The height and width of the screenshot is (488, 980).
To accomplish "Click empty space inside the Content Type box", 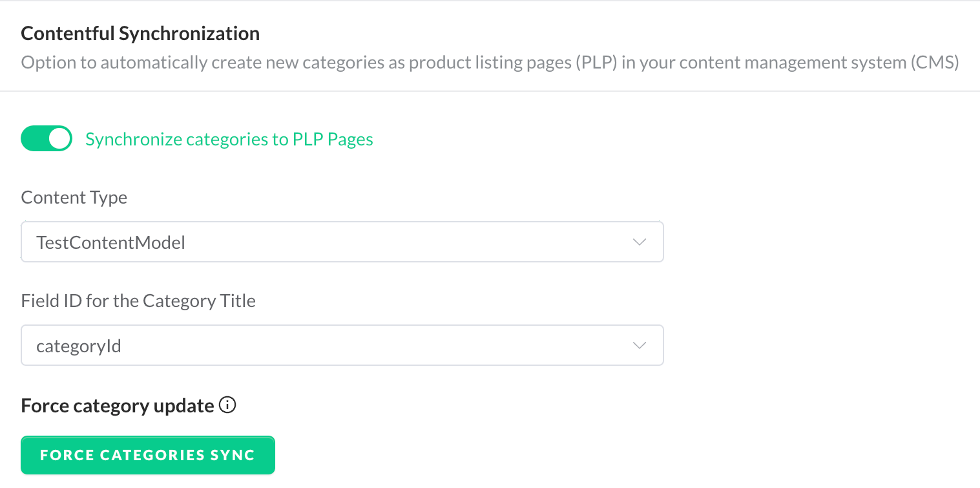I will [420, 242].
